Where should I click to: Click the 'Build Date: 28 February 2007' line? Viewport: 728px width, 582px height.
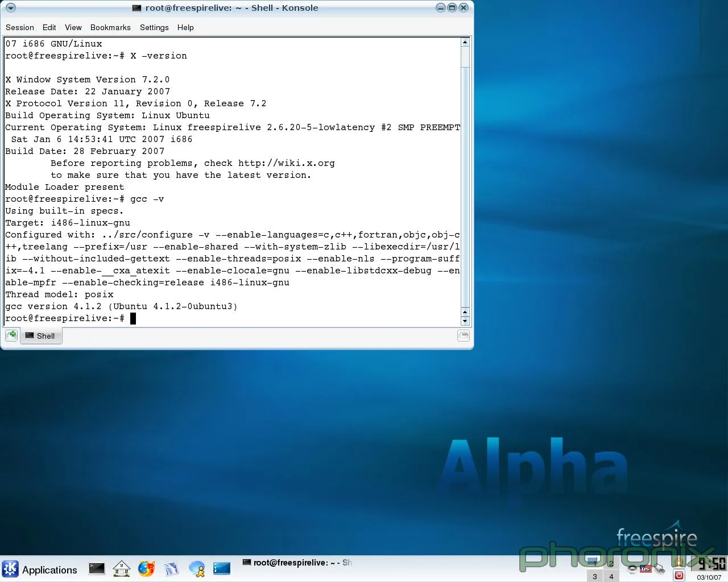tap(85, 151)
